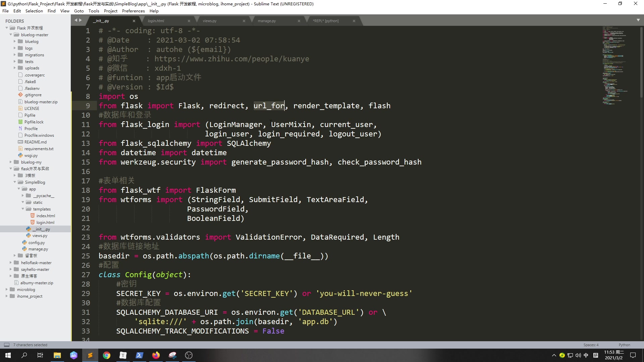Screen dimensions: 644x362
Task: Click the sidebar panel switcher icon
Action: tap(6, 345)
